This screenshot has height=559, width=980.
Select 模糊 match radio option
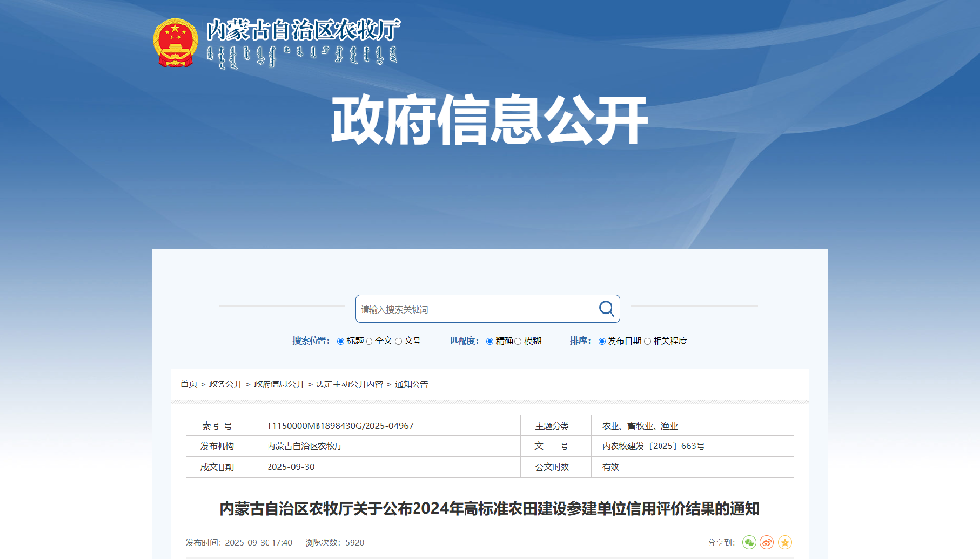[x=518, y=341]
